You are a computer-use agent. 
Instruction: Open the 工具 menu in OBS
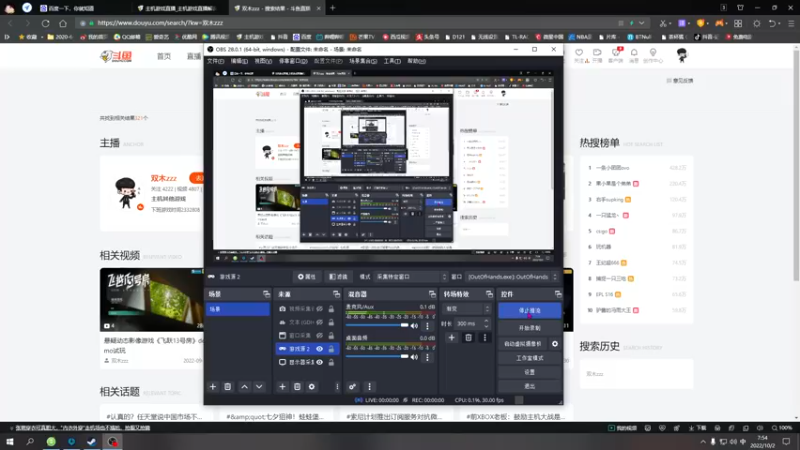(x=392, y=61)
